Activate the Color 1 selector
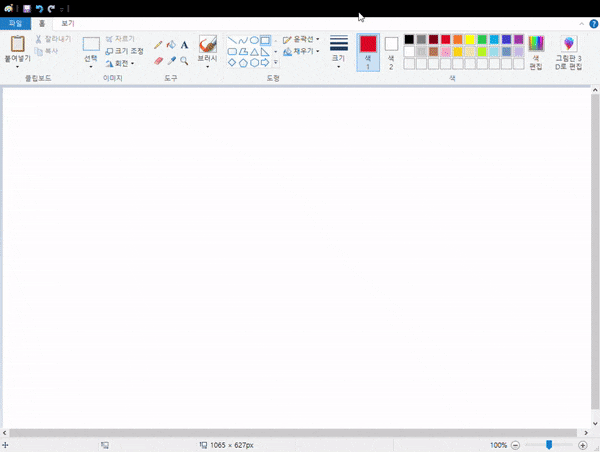The image size is (600, 452). click(368, 51)
